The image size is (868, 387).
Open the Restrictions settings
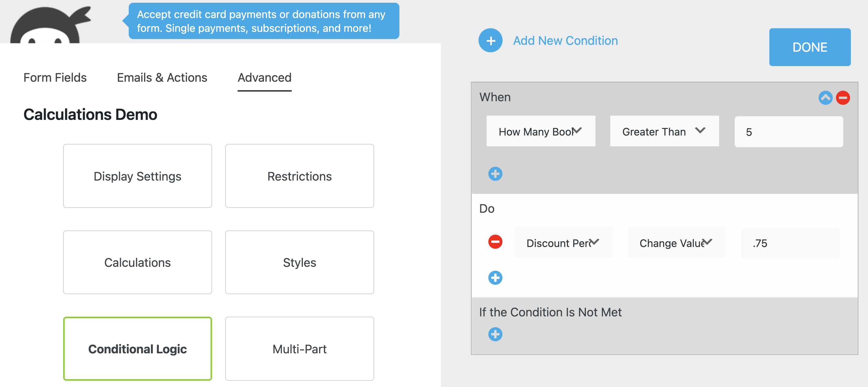[x=299, y=176]
